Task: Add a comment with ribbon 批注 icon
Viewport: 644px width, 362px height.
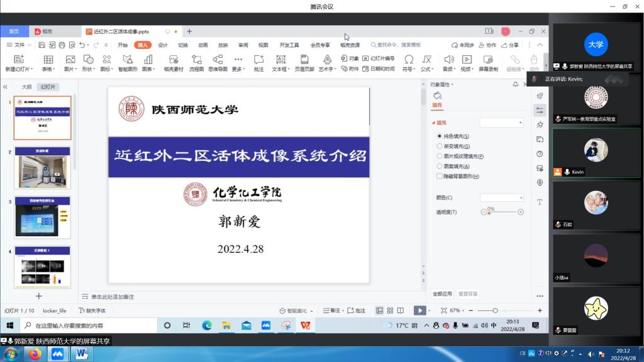Action: (x=258, y=63)
